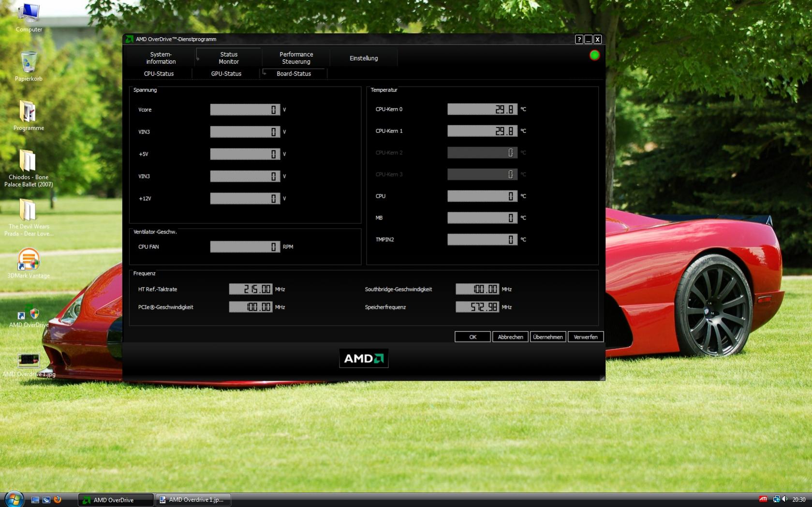Click the "Frequenz" group heading

pyautogui.click(x=145, y=274)
